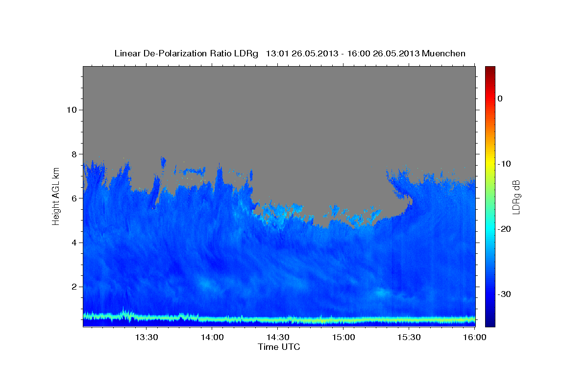Click the colorbar label '0'
Viewport: 588px width, 392px height.
tap(500, 98)
